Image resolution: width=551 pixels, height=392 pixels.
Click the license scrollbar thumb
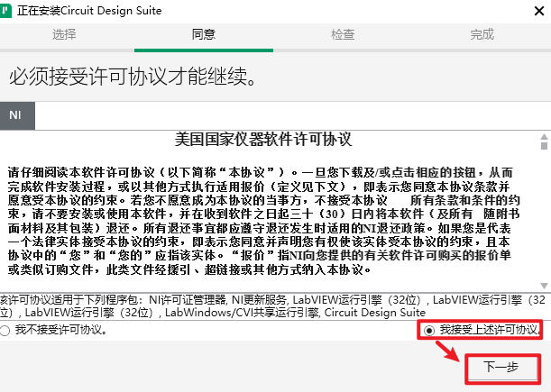pyautogui.click(x=544, y=145)
